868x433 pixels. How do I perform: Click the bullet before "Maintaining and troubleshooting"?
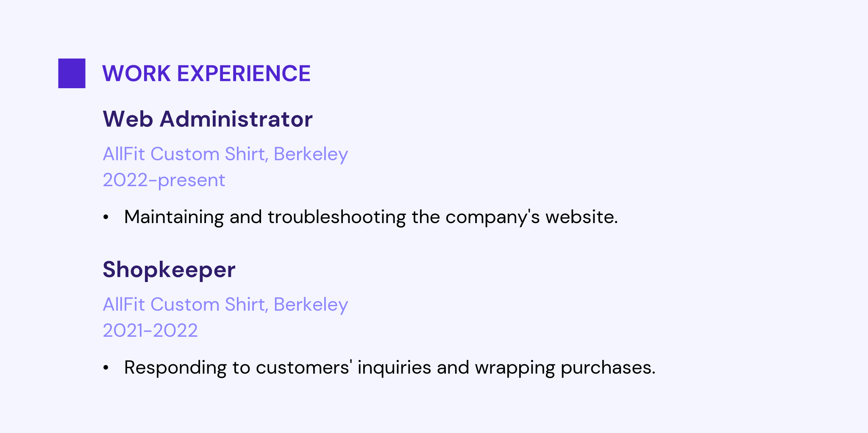106,217
